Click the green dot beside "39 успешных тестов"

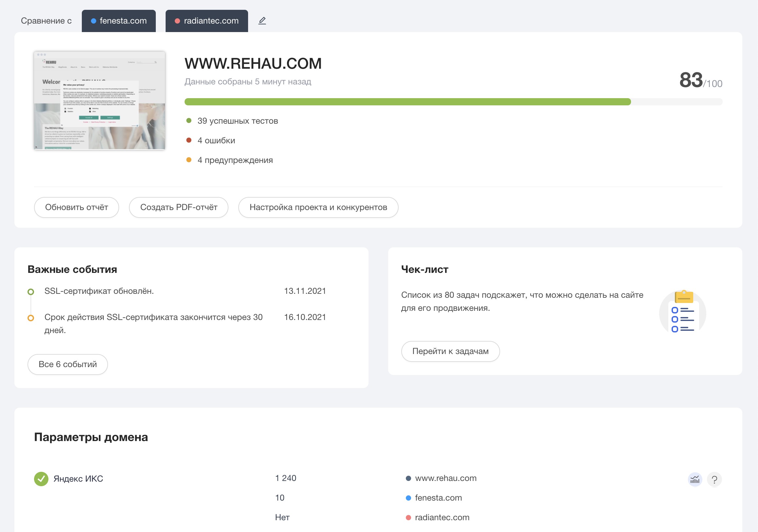[189, 120]
